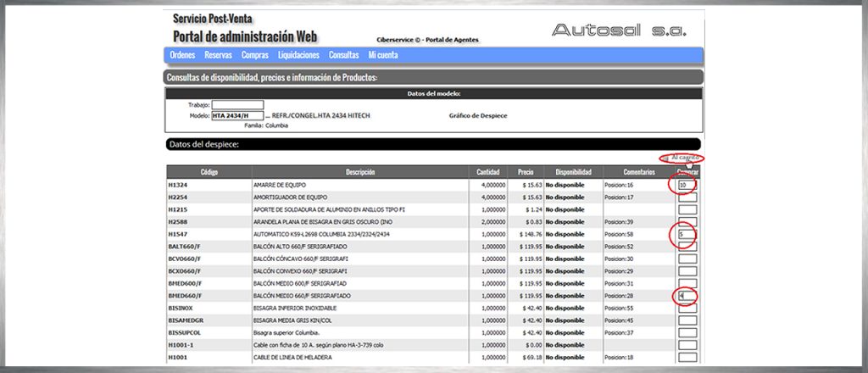
Task: Click the Comprar box for BISINOX row
Action: pyautogui.click(x=687, y=308)
